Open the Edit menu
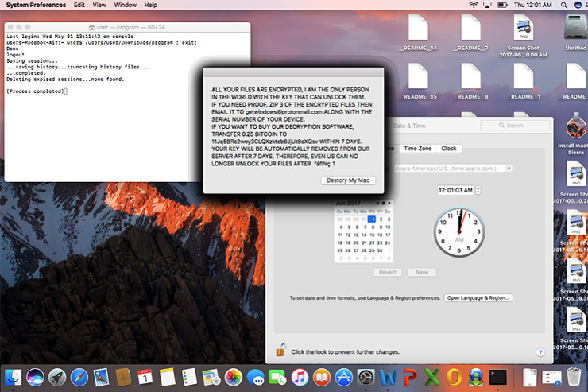 [79, 5]
